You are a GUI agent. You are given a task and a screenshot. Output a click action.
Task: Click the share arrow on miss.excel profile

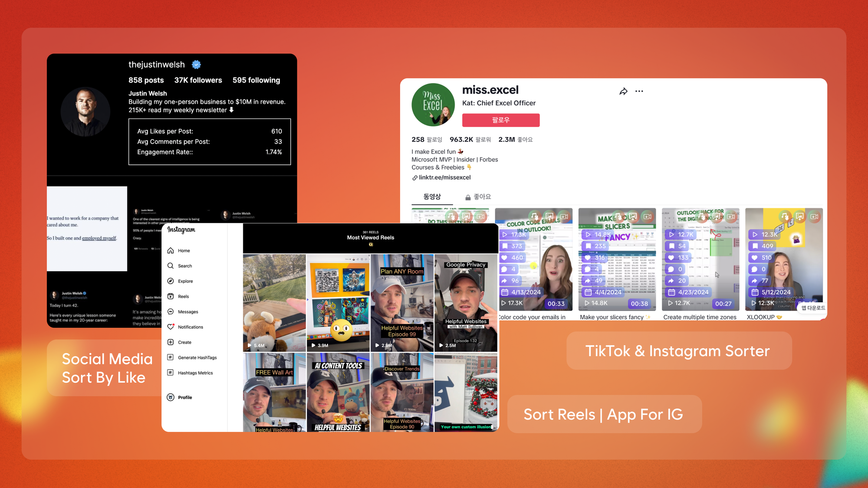tap(623, 91)
